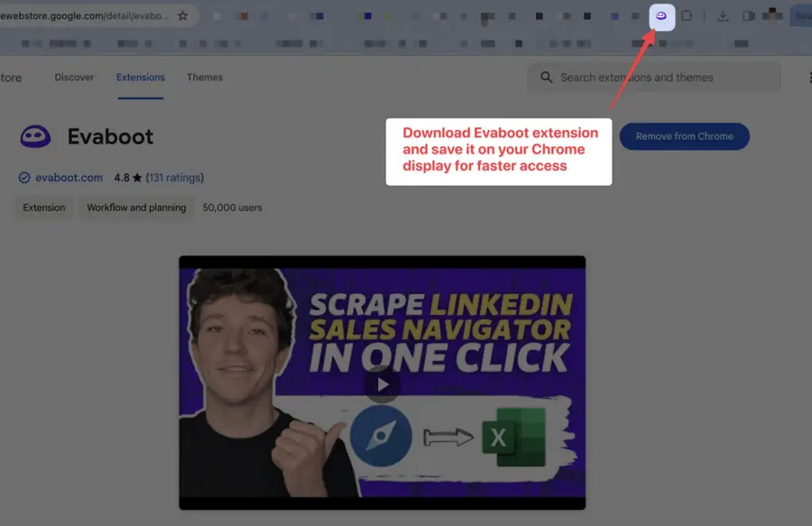
Task: Switch to the Themes tab
Action: tap(204, 77)
